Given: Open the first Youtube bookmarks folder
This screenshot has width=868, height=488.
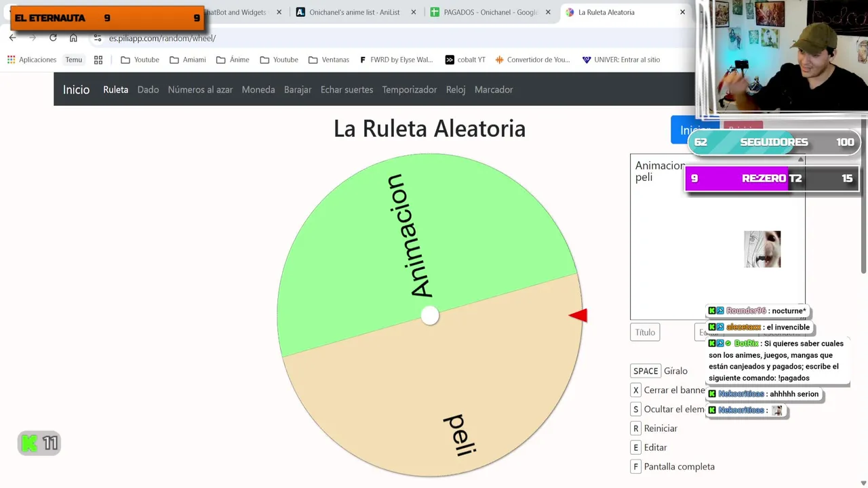Looking at the screenshot, I should [x=140, y=60].
